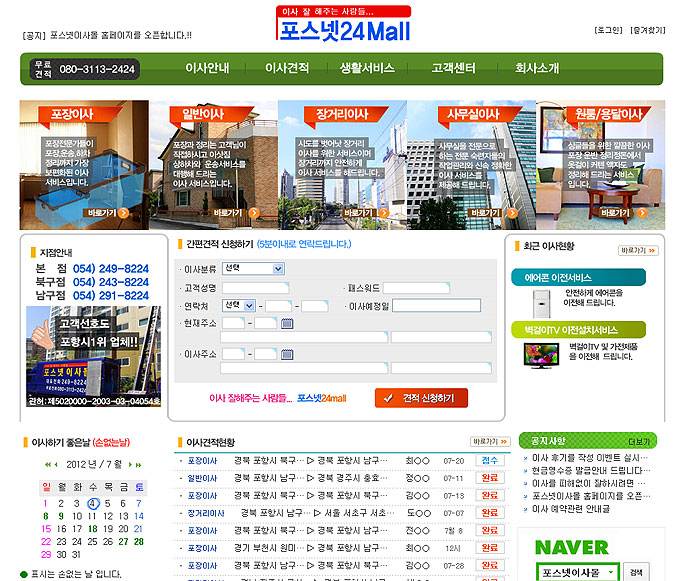Click the 최근 이사현황 바로가기 button
The image size is (681, 581).
[x=638, y=251]
